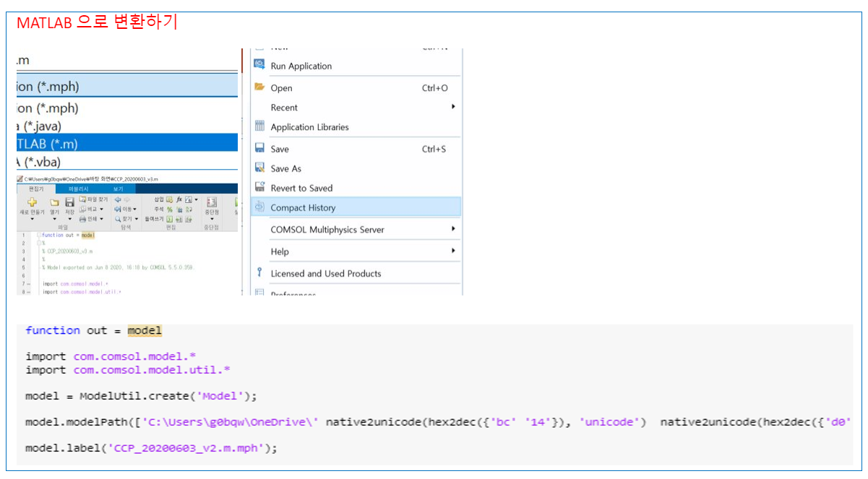Viewport: 868px width, 479px height.
Task: Click the model.label code line
Action: pyautogui.click(x=151, y=448)
